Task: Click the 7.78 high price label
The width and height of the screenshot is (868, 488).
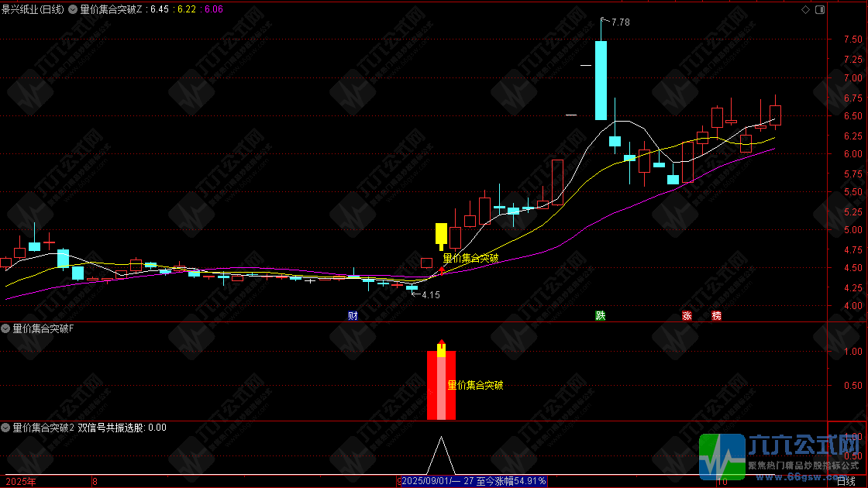Action: click(x=621, y=22)
